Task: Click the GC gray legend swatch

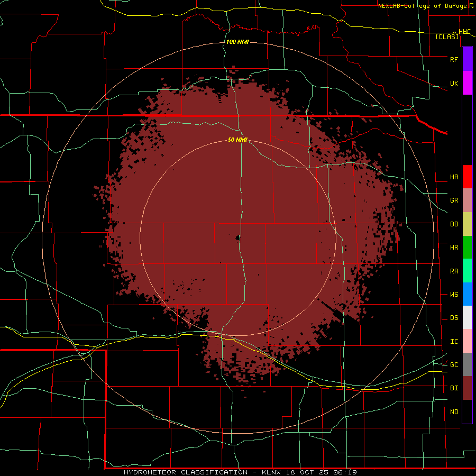Action: 467,364
